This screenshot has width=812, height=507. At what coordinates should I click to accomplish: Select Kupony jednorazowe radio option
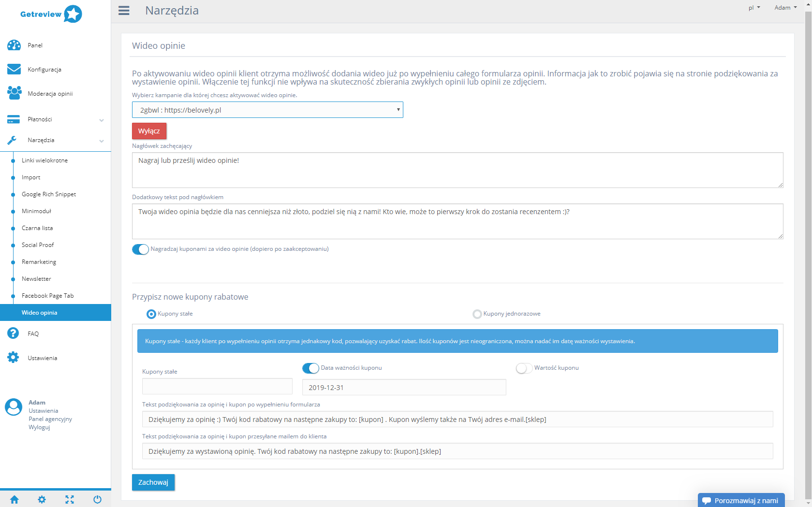coord(477,314)
